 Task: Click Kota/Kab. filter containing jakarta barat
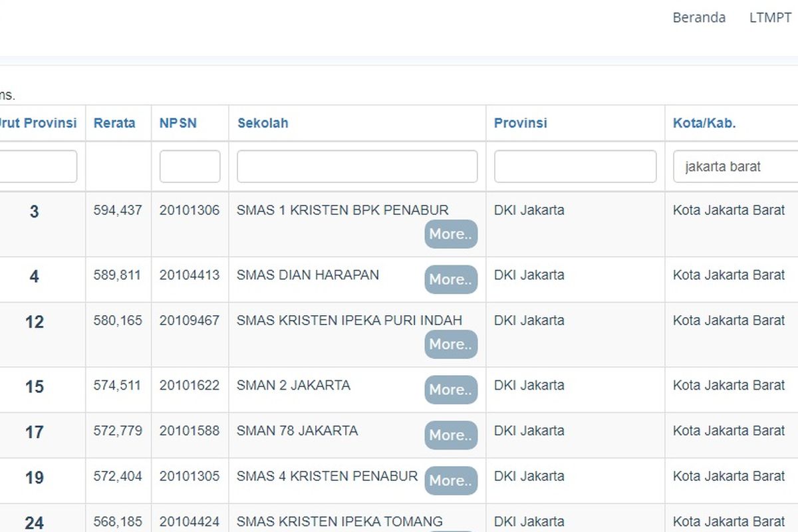[735, 166]
